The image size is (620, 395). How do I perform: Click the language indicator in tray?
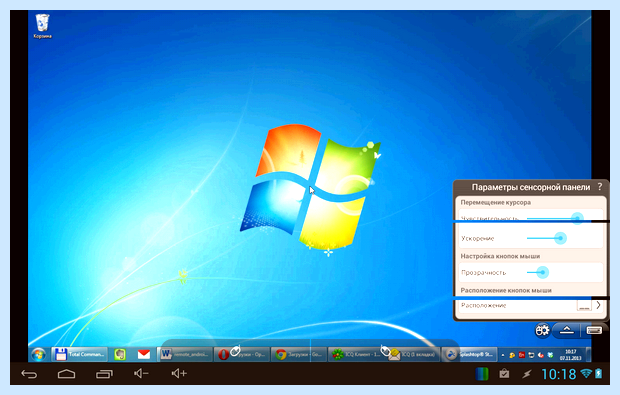[x=522, y=355]
